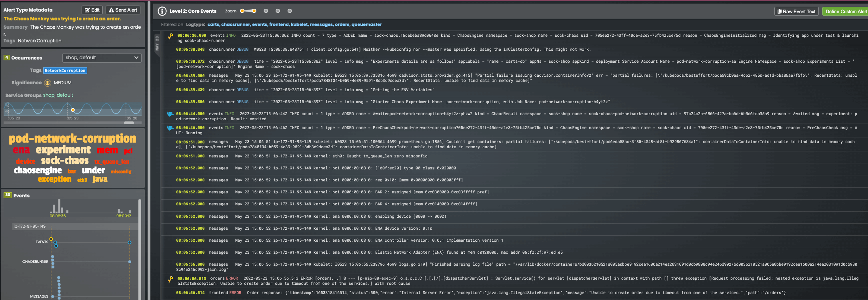Select the third zoom level dot
This screenshot has height=300, width=868.
point(266,11)
